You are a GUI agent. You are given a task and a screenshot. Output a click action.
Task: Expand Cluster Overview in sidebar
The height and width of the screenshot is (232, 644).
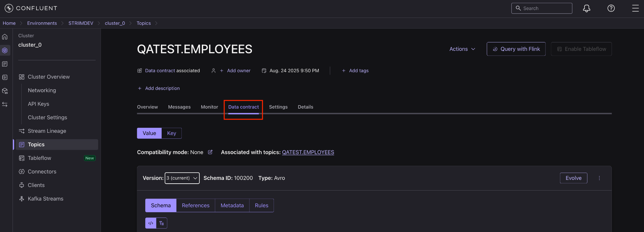(x=49, y=77)
